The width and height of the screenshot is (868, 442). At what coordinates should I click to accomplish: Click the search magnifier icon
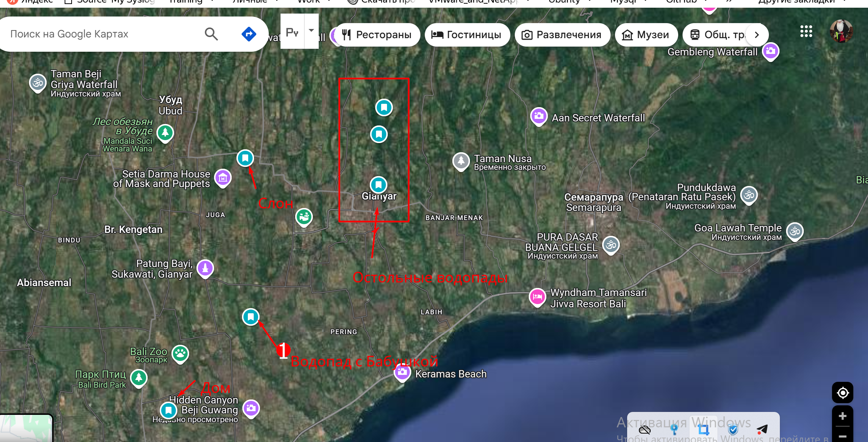[211, 34]
